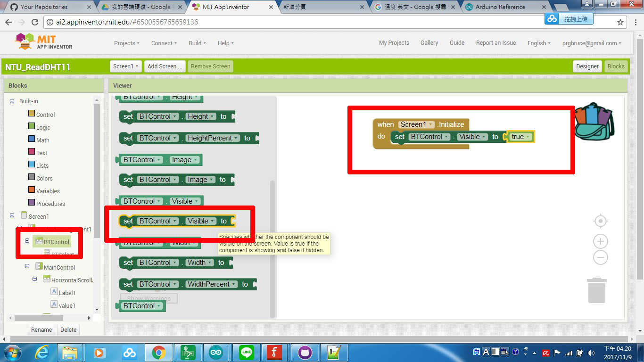This screenshot has height=362, width=644.
Task: Open Chrome from the taskbar
Action: [159, 352]
